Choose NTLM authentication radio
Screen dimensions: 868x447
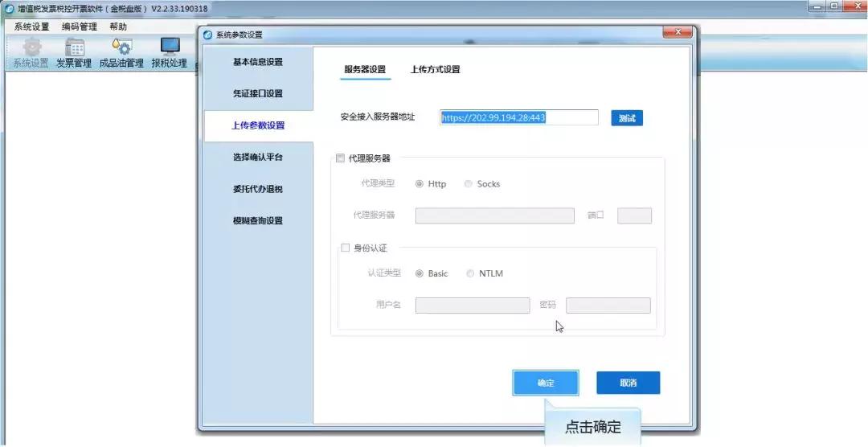[470, 273]
